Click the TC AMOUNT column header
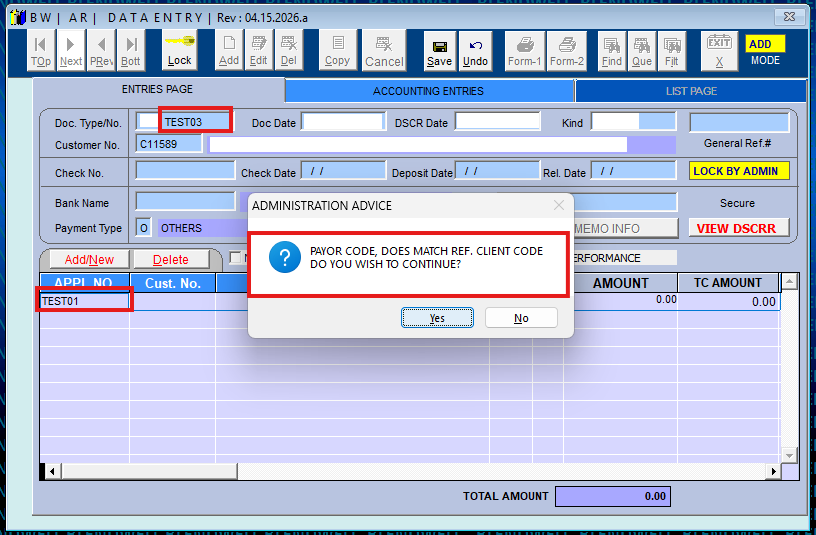816x535 pixels. point(728,283)
